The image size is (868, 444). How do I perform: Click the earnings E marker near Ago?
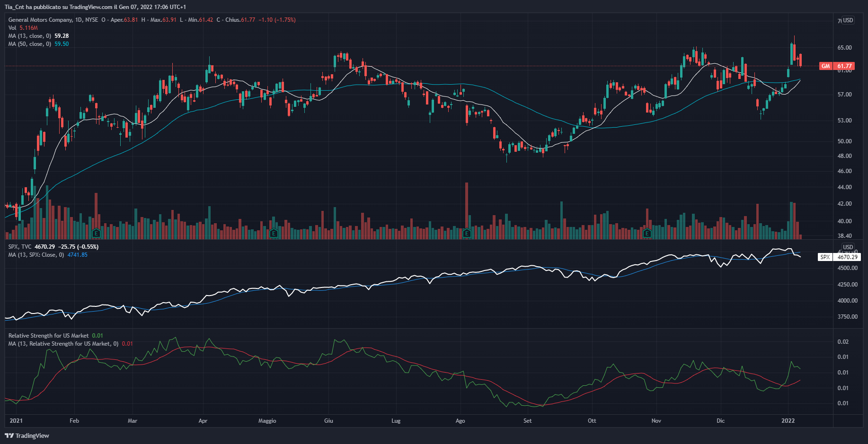[x=467, y=233]
